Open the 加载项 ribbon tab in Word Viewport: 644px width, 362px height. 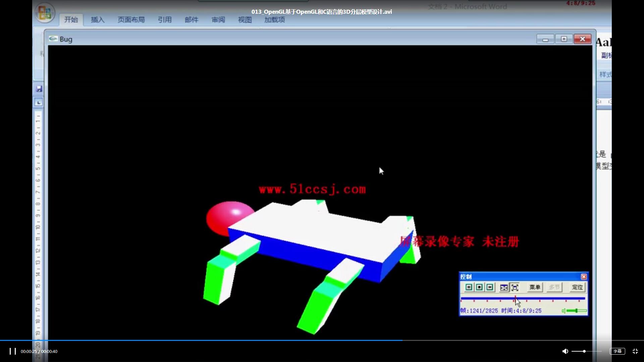(x=275, y=20)
